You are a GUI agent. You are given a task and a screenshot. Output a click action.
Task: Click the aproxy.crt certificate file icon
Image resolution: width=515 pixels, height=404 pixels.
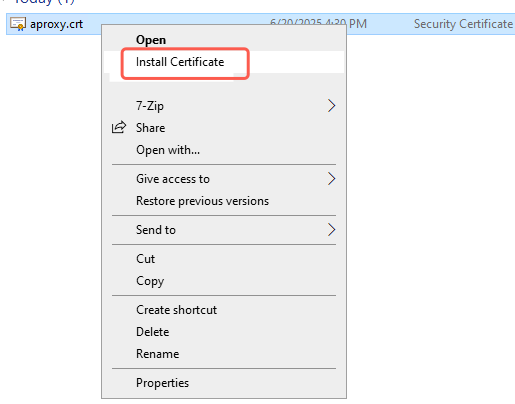18,24
